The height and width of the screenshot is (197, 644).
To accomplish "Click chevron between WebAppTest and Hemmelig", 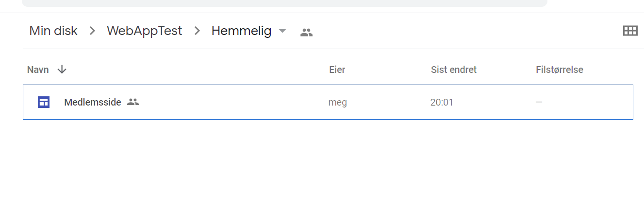I will 197,31.
